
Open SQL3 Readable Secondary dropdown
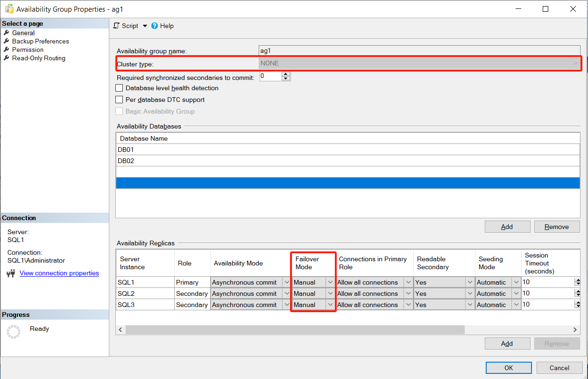(470, 305)
